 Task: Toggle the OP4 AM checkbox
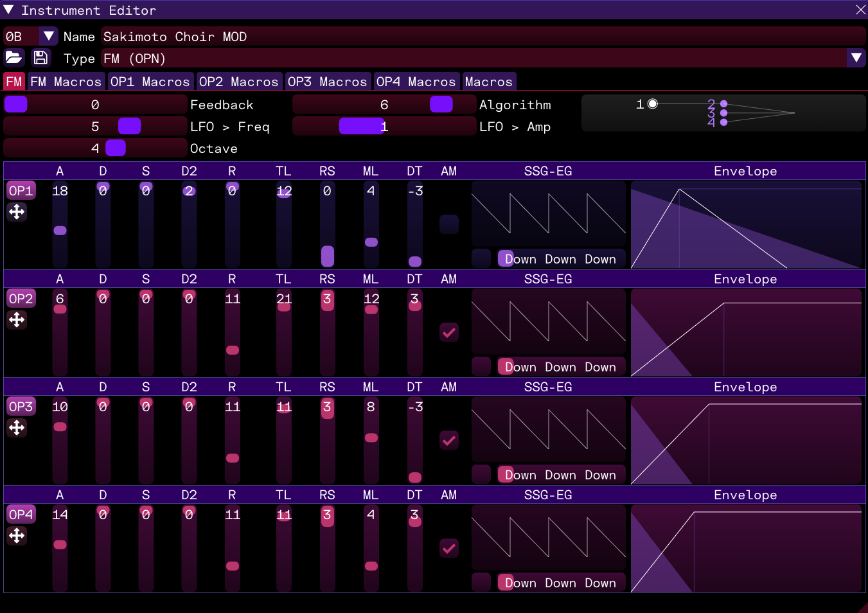pos(448,548)
